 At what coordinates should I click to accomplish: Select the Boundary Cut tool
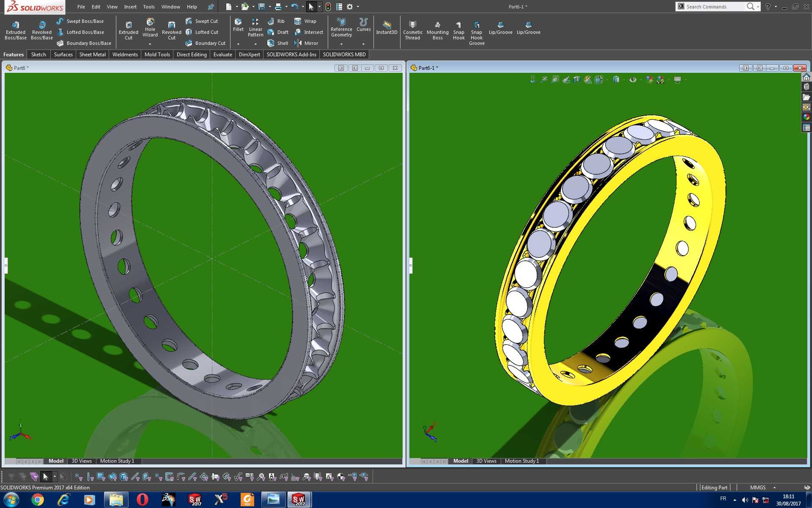(x=206, y=43)
